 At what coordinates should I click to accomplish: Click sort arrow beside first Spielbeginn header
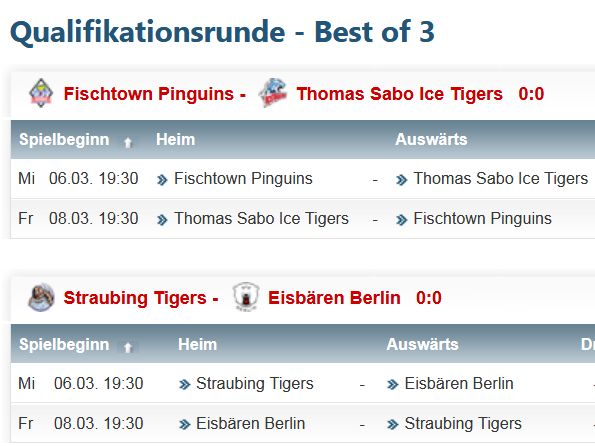pos(128,143)
